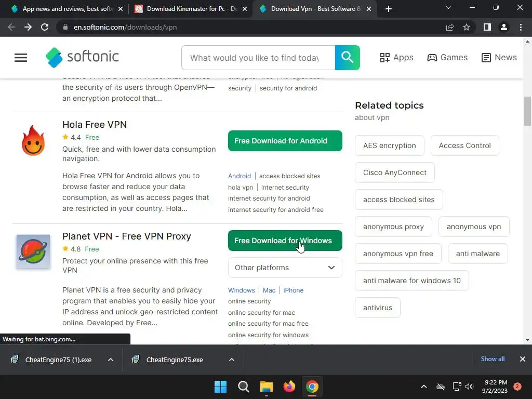Focus the Softonic search field
This screenshot has height=399, width=532.
[x=258, y=58]
